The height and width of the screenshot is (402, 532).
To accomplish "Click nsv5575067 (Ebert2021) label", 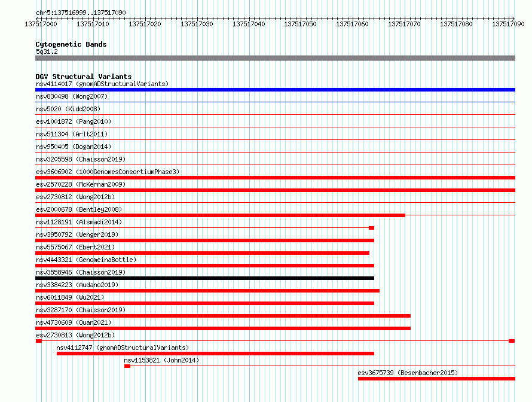I will [75, 247].
